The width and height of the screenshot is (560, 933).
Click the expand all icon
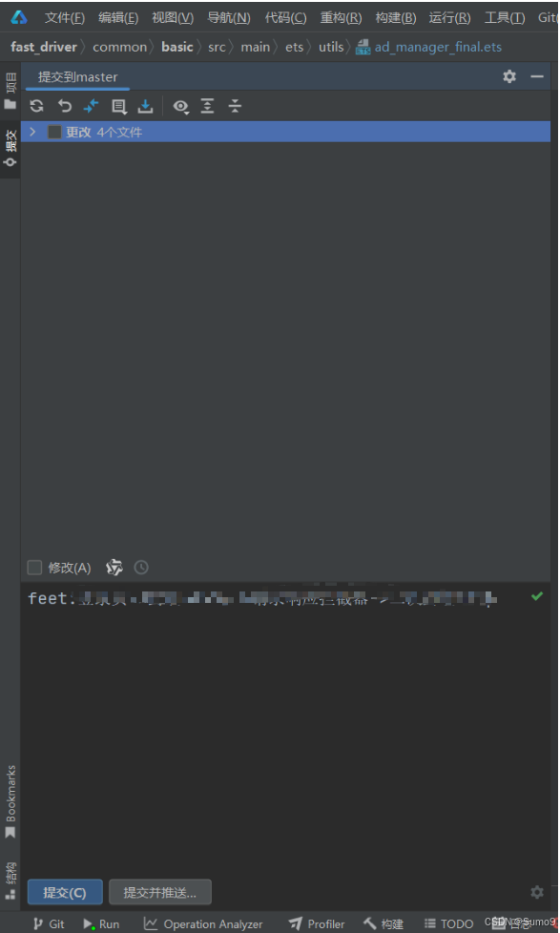(x=207, y=106)
